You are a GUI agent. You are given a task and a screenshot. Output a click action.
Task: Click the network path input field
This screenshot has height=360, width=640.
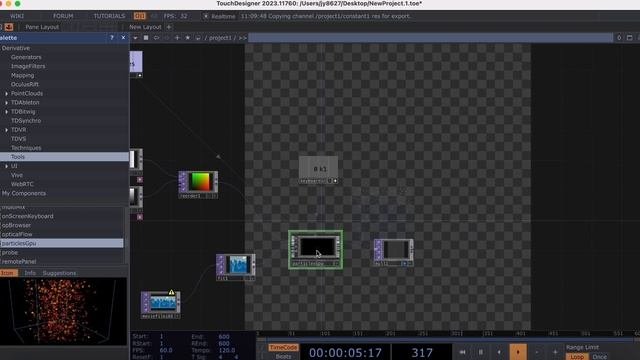pos(431,38)
